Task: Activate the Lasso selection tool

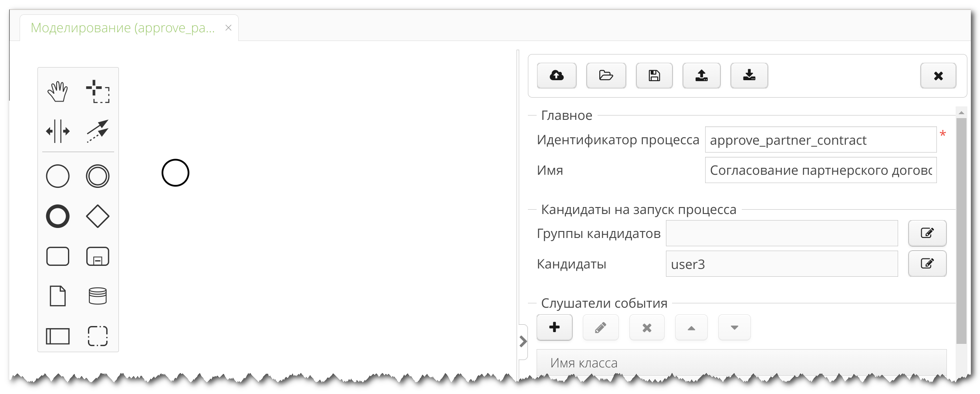Action: pyautogui.click(x=98, y=92)
